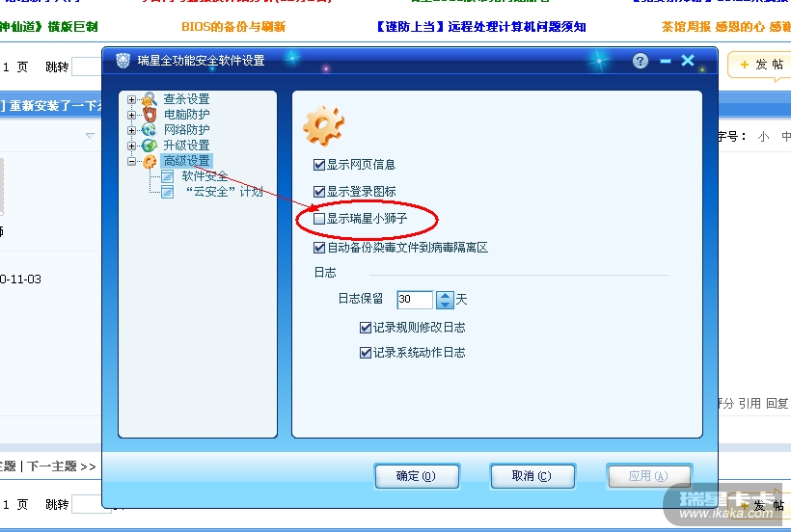Expand the 网络防护 tree node

click(x=131, y=130)
